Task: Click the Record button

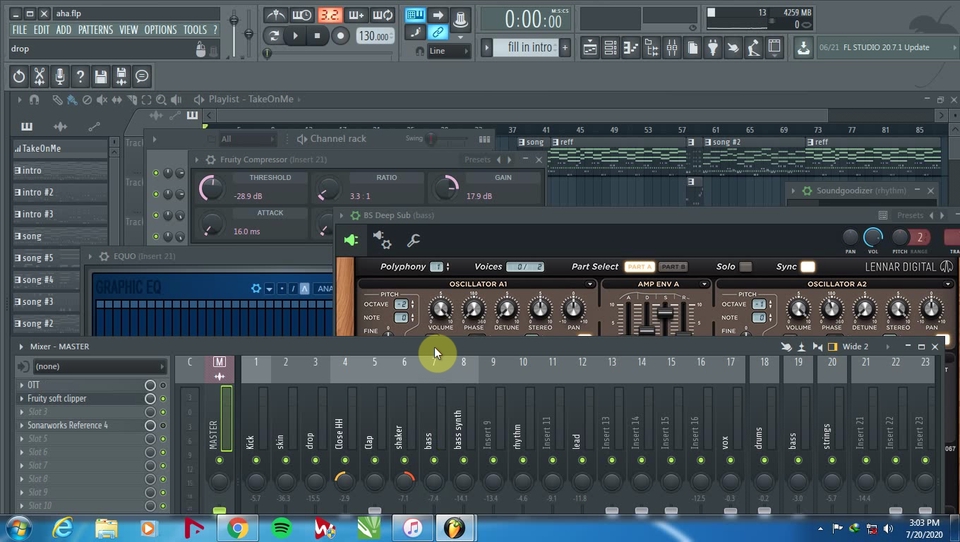Action: (340, 36)
